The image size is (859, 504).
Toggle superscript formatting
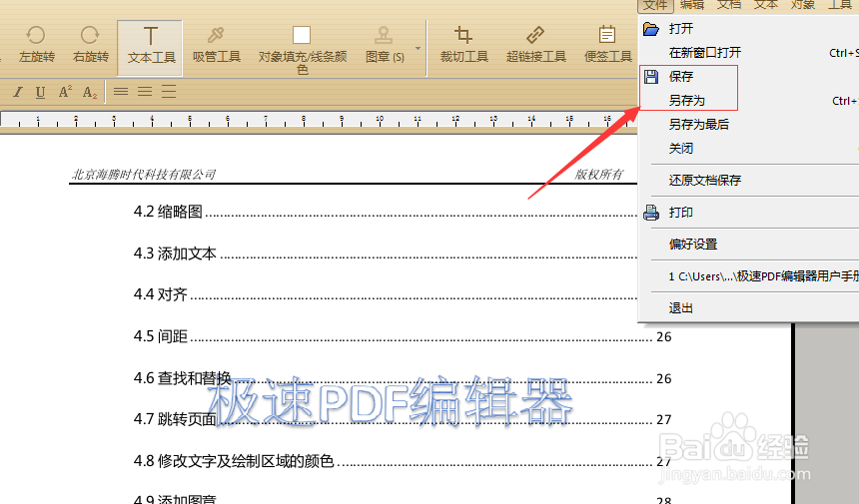65,92
